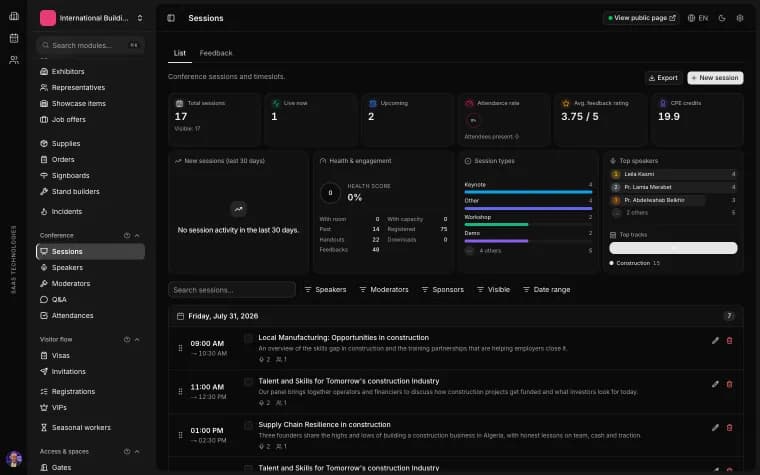Open the building icon in the left rail
The image size is (760, 475).
[14, 16]
